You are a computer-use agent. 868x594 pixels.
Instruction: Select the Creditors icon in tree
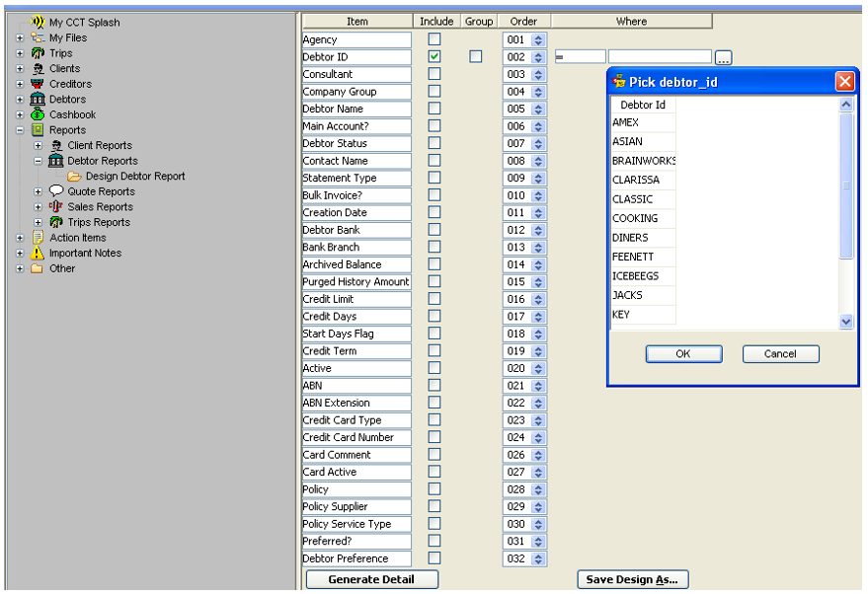pyautogui.click(x=38, y=84)
